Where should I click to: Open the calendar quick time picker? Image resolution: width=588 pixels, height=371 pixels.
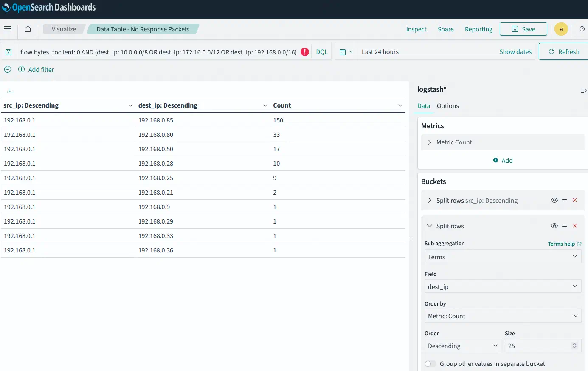tap(346, 52)
